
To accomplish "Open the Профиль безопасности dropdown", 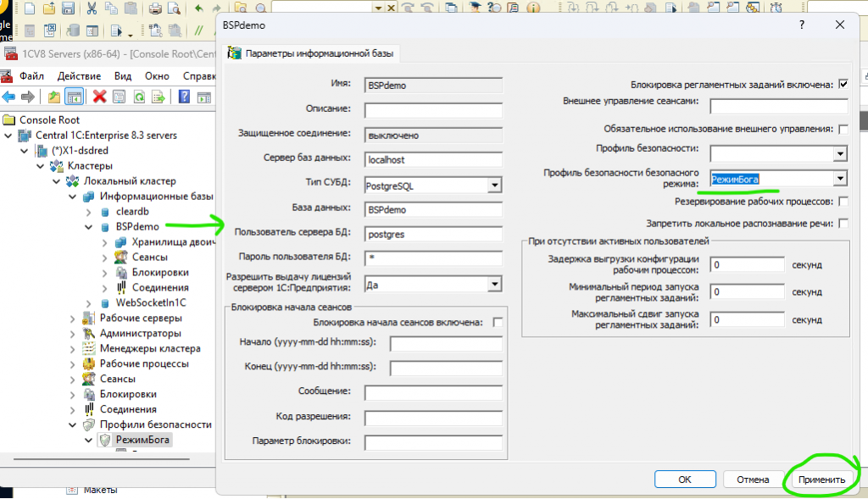I will tap(840, 153).
